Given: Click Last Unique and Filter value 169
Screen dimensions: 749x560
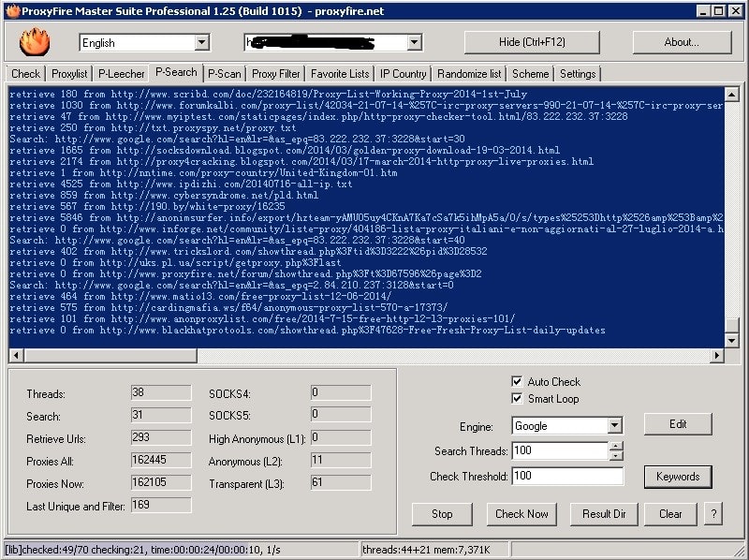Looking at the screenshot, I should pos(161,505).
